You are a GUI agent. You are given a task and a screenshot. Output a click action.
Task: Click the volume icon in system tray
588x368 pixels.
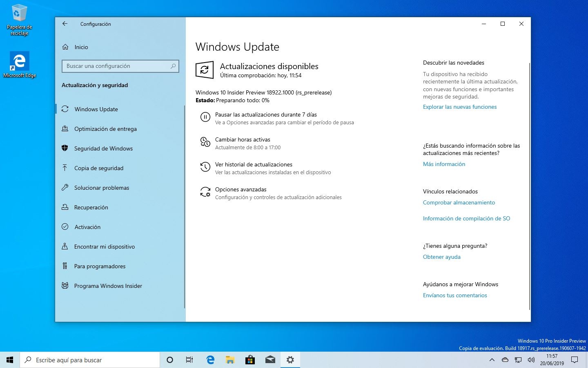coord(531,360)
